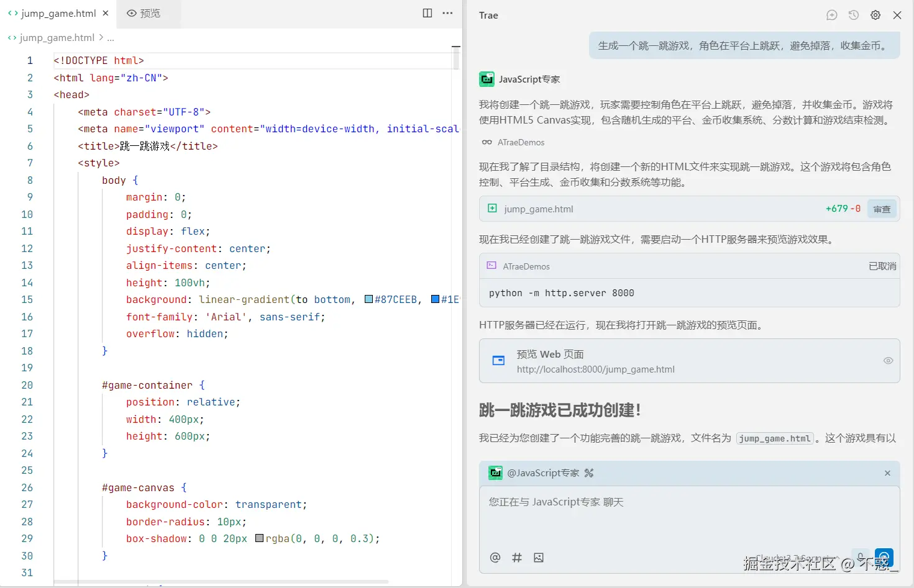914x588 pixels.
Task: Click jump_game.html in the breadcrumb
Action: (57, 38)
